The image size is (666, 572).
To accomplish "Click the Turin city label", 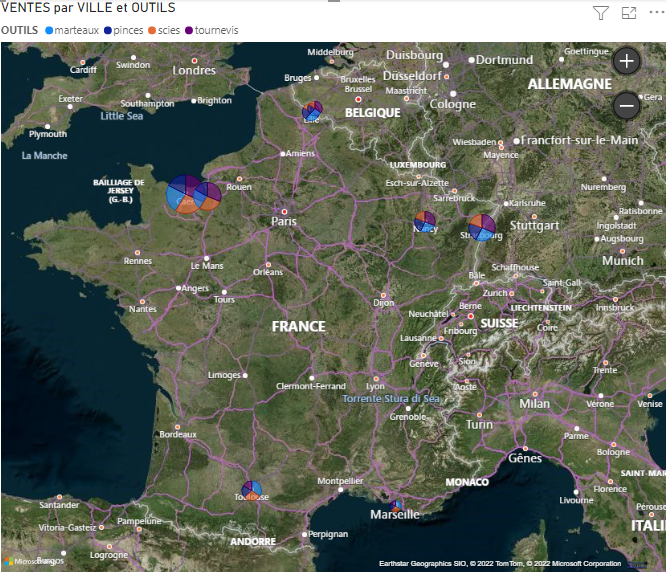I will point(479,425).
